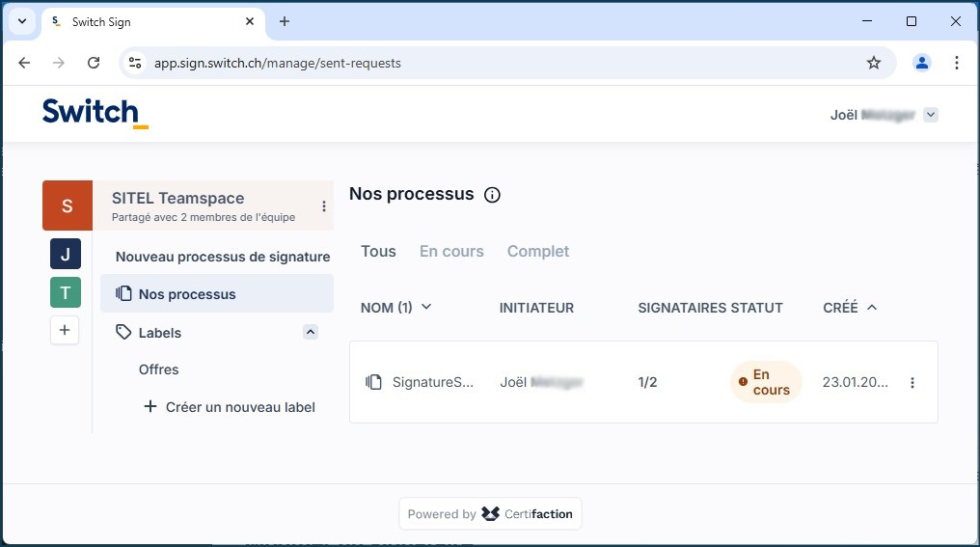
Task: Expand the Joël user account dropdown
Action: 931,115
